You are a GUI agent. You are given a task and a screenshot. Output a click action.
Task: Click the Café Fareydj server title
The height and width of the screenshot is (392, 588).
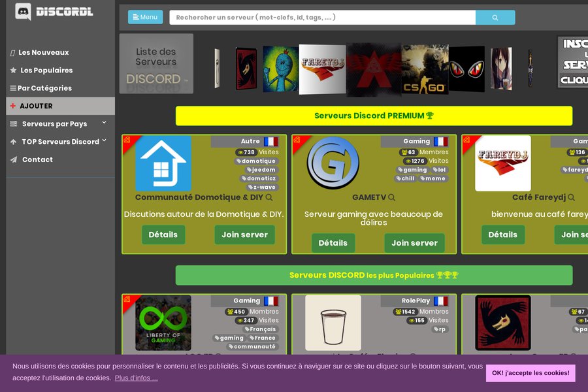(x=539, y=197)
